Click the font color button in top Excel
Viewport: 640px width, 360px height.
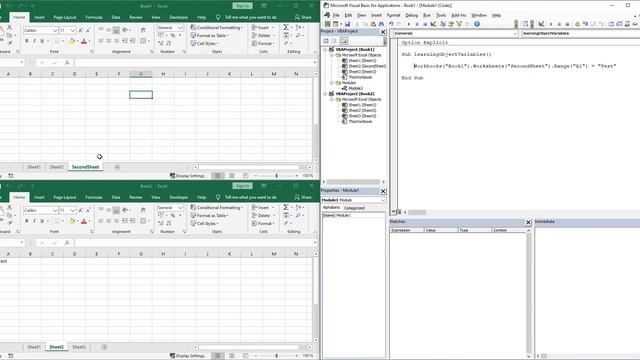click(84, 41)
